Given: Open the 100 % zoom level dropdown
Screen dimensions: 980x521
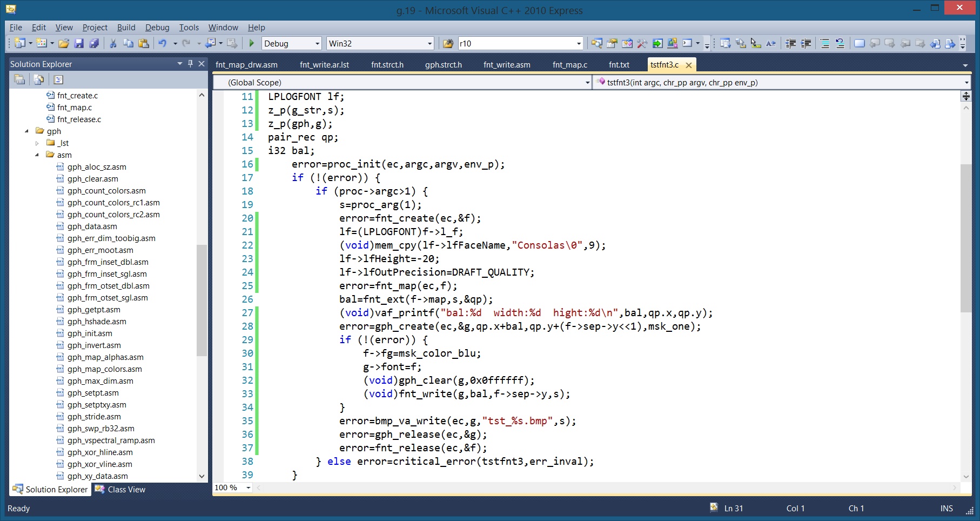Looking at the screenshot, I should 233,487.
